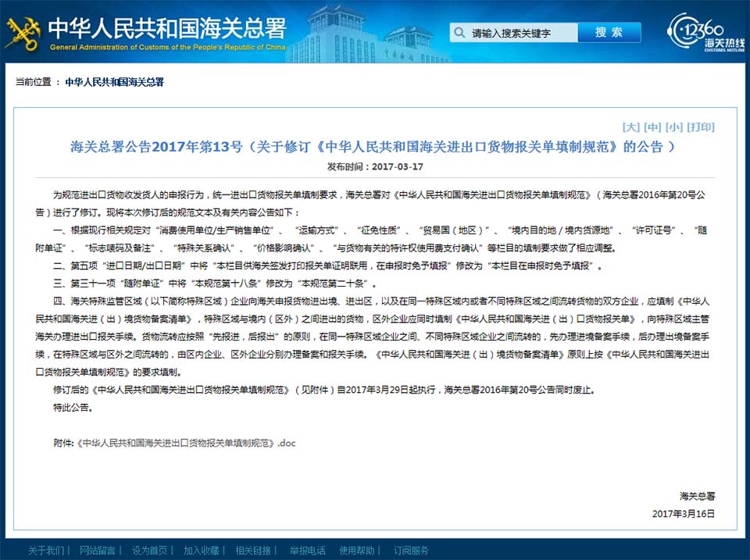The height and width of the screenshot is (560, 750).
Task: Open 相关链接 in the footer
Action: click(x=253, y=551)
